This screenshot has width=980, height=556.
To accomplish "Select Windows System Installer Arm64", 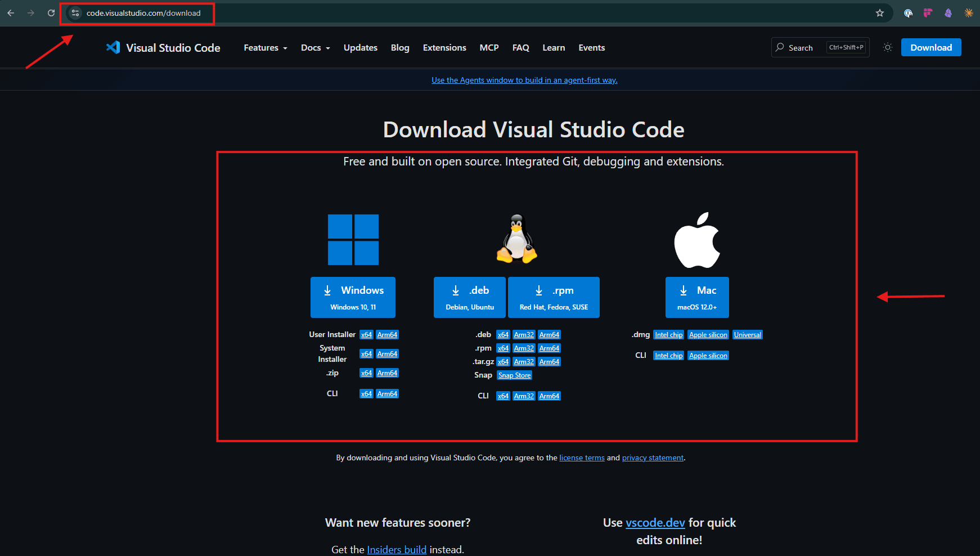I will pyautogui.click(x=387, y=354).
